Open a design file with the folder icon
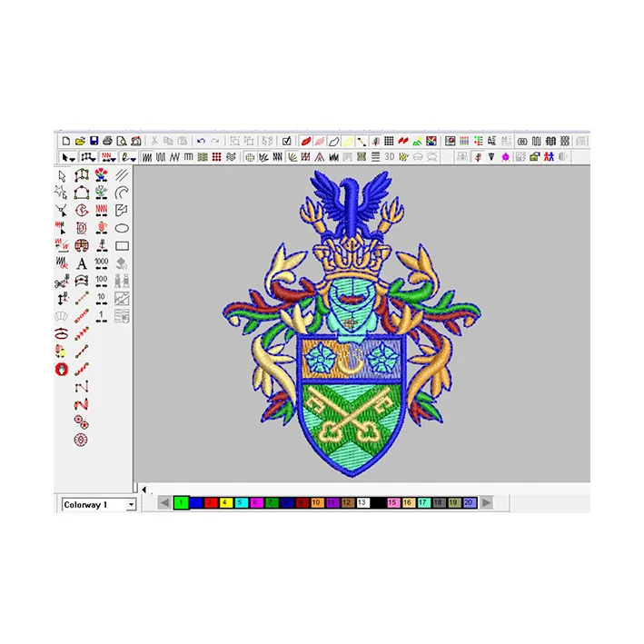644x644 pixels. click(x=80, y=142)
